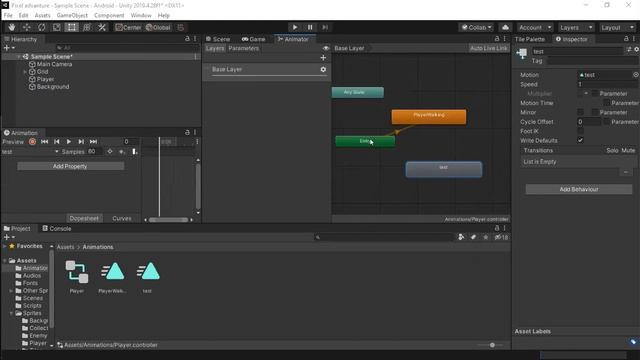The width and height of the screenshot is (640, 360).
Task: Open the custom editor tools icon
Action: [102, 27]
